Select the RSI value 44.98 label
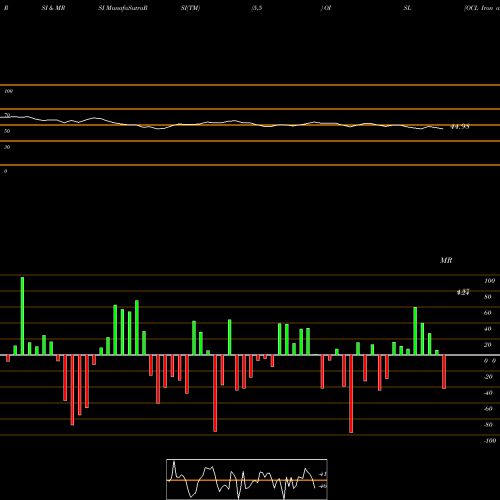Viewport: 500px width, 500px height. tap(460, 127)
